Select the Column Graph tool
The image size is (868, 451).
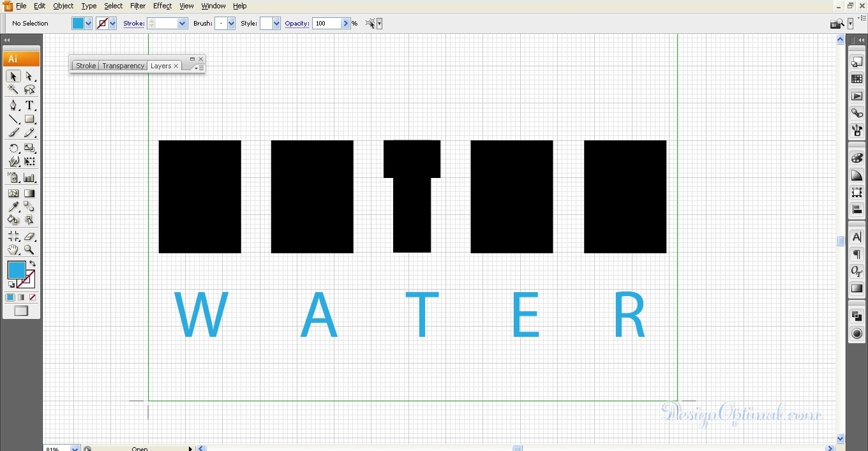click(29, 178)
